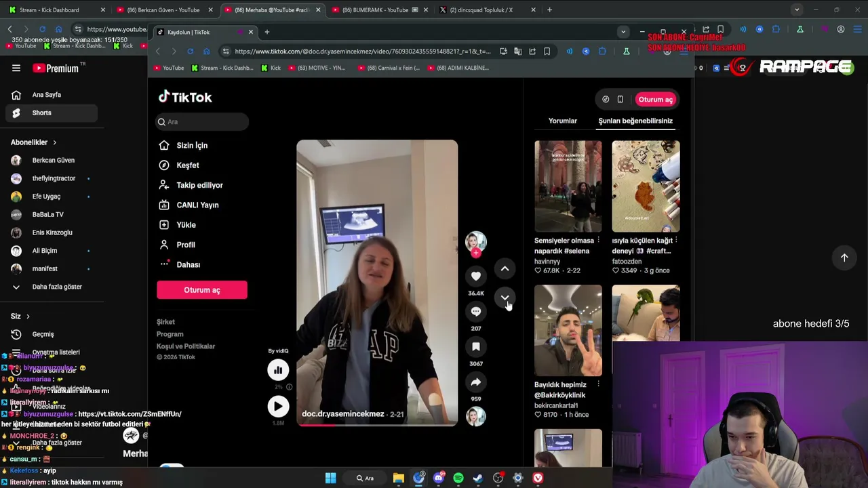Click the vidIQ play count button
This screenshot has width=868, height=488.
(278, 406)
